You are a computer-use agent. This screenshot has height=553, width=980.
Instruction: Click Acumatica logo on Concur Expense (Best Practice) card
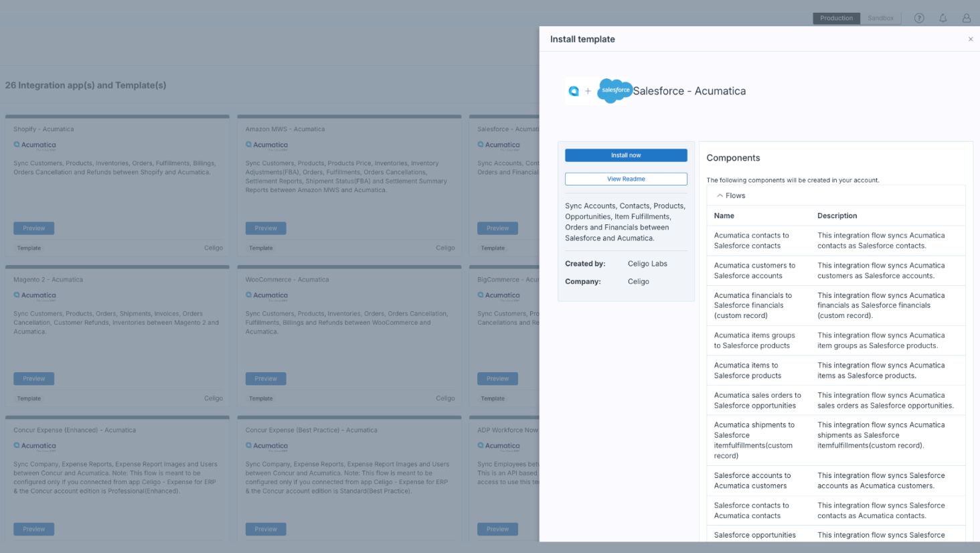pyautogui.click(x=266, y=446)
